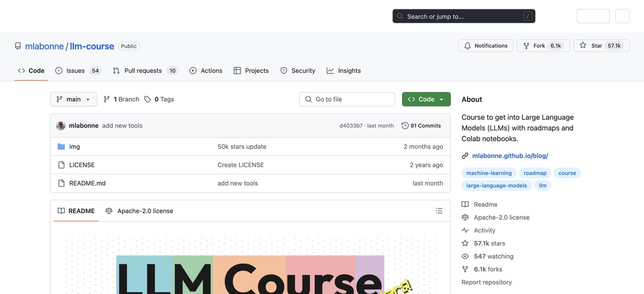The width and height of the screenshot is (644, 294).
Task: Open Report repository link
Action: point(487,282)
